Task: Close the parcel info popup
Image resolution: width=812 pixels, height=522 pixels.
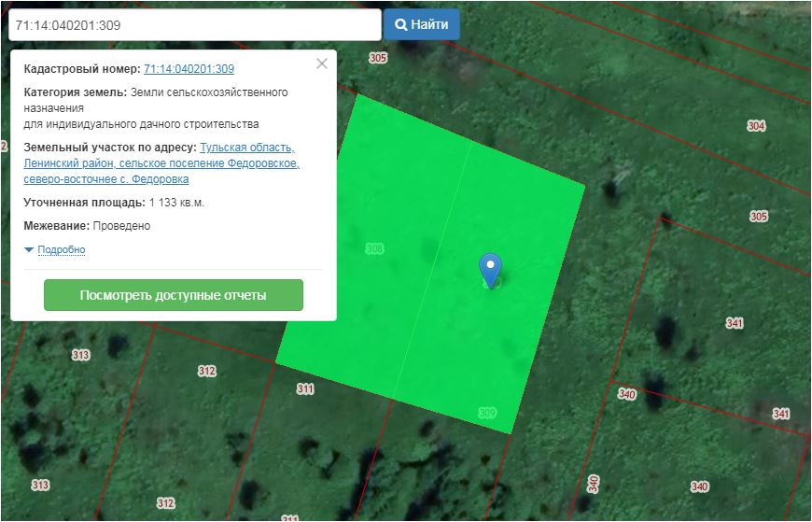Action: [x=322, y=63]
